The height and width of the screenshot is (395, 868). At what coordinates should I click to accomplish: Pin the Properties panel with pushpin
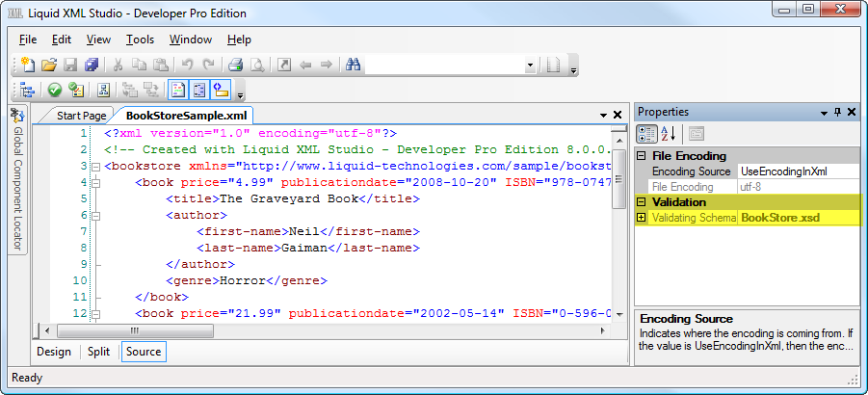837,112
